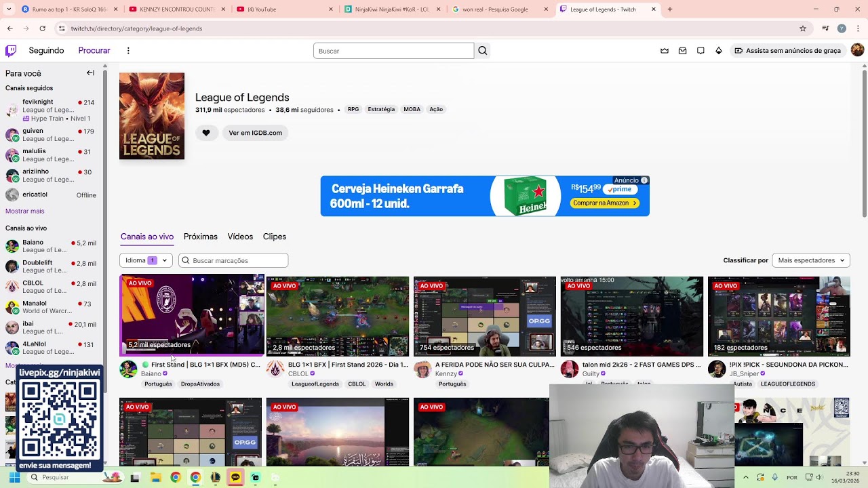
Task: Focus the Buscar marcações tag field
Action: point(233,260)
